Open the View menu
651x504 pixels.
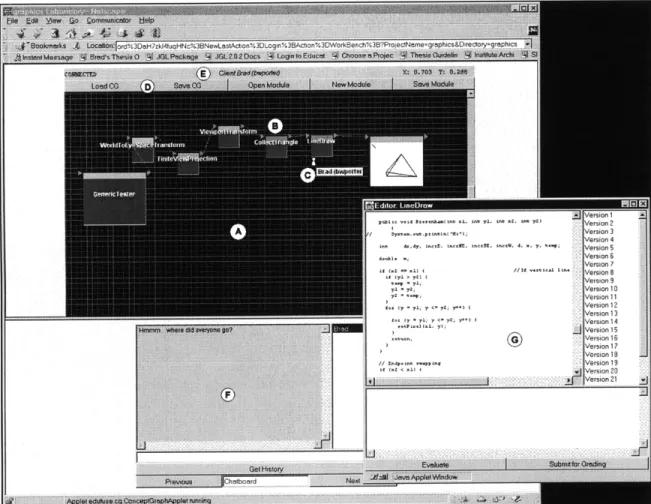click(x=54, y=20)
